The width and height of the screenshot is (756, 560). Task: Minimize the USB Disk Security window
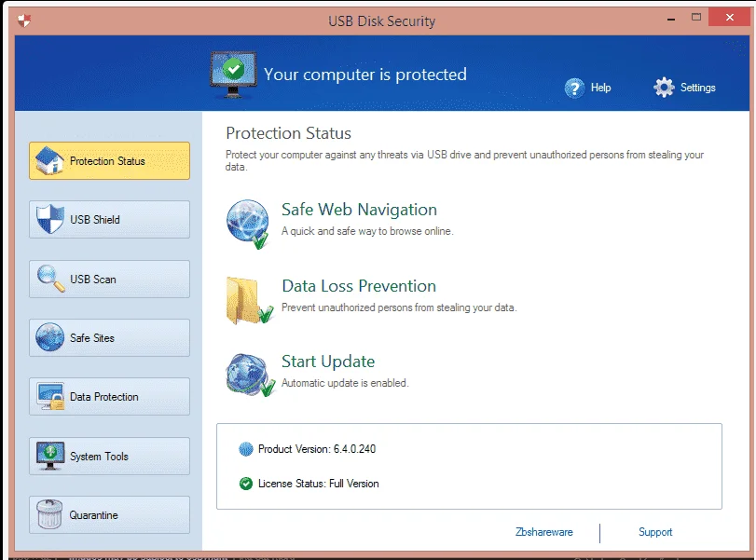pos(670,19)
